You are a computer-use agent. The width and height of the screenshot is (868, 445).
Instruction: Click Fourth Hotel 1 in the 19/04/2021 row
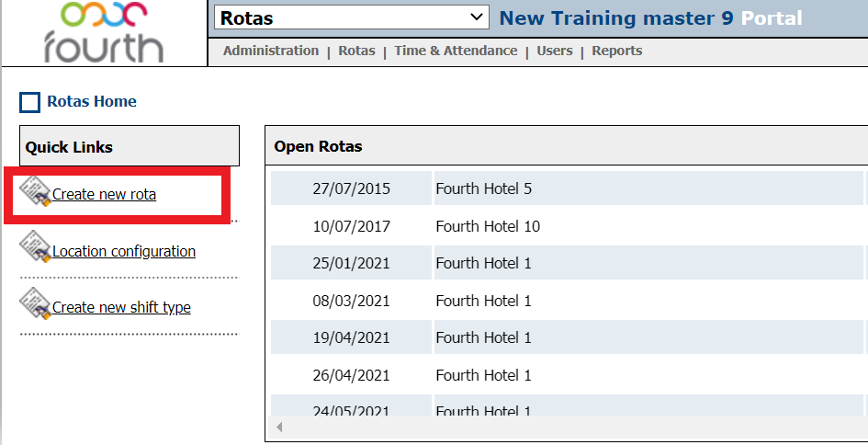click(x=648, y=337)
